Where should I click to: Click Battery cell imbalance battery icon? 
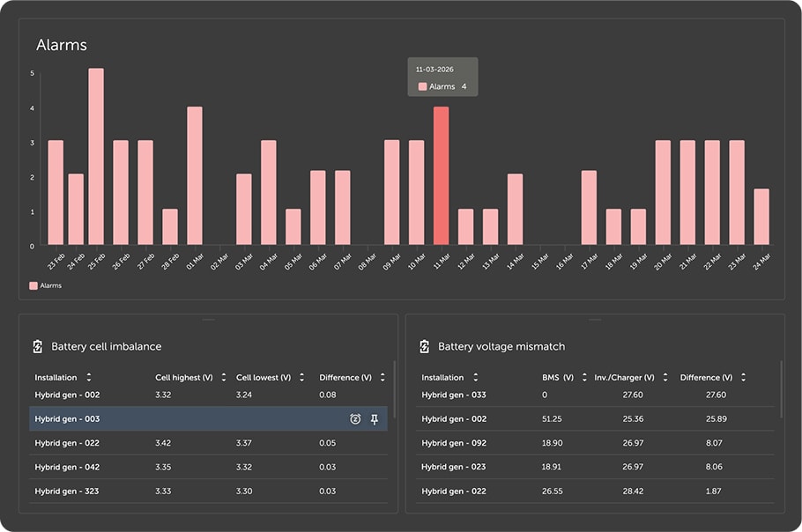38,346
